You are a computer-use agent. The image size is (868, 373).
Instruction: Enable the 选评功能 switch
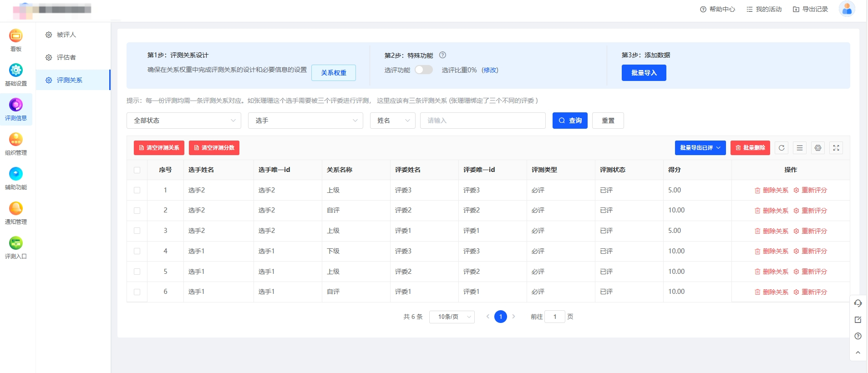tap(424, 70)
